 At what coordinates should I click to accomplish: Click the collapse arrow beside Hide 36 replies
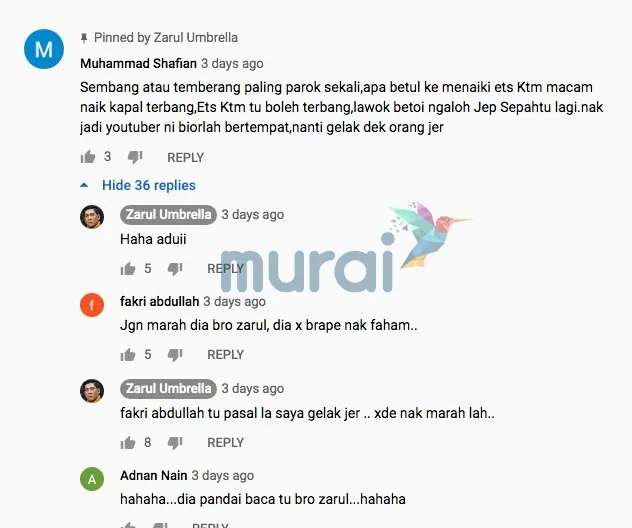pos(84,185)
